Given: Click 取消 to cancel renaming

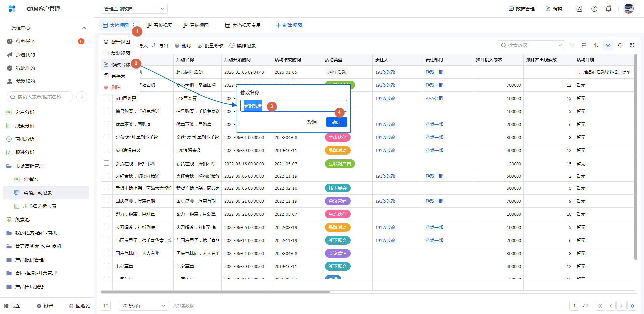Looking at the screenshot, I should [312, 122].
